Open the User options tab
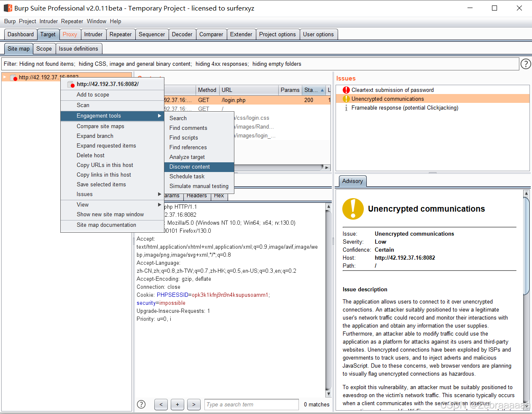This screenshot has width=532, height=414. [x=318, y=35]
